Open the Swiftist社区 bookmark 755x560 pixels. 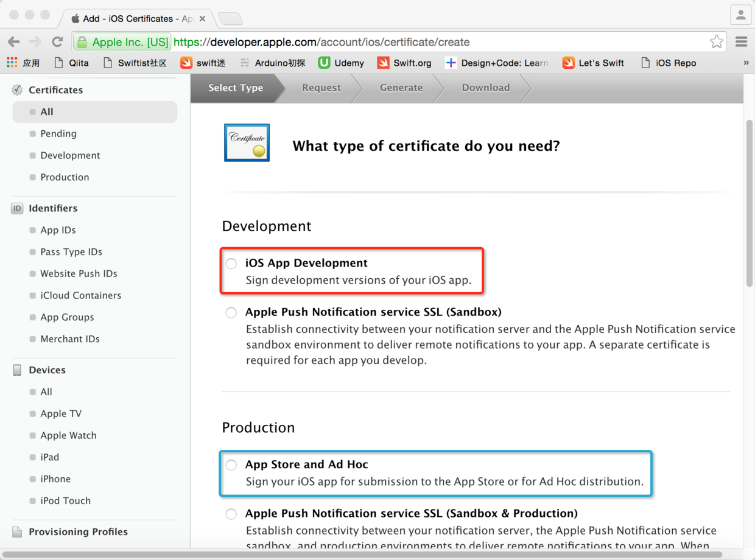pos(135,63)
